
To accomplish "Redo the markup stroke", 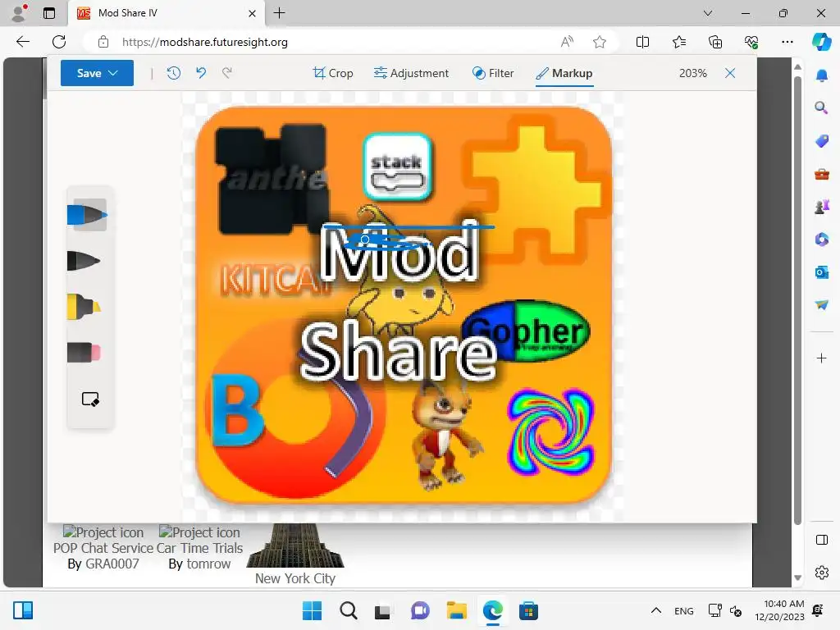I will [227, 73].
